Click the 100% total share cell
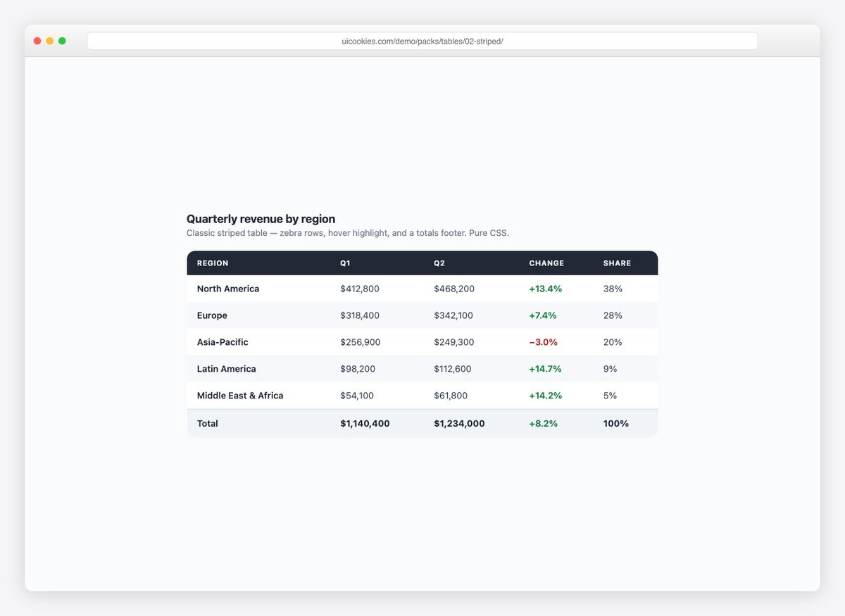The width and height of the screenshot is (845, 616). point(616,424)
